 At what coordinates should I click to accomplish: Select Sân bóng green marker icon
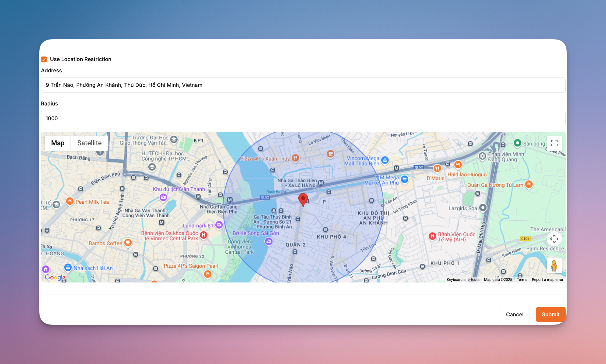(517, 143)
